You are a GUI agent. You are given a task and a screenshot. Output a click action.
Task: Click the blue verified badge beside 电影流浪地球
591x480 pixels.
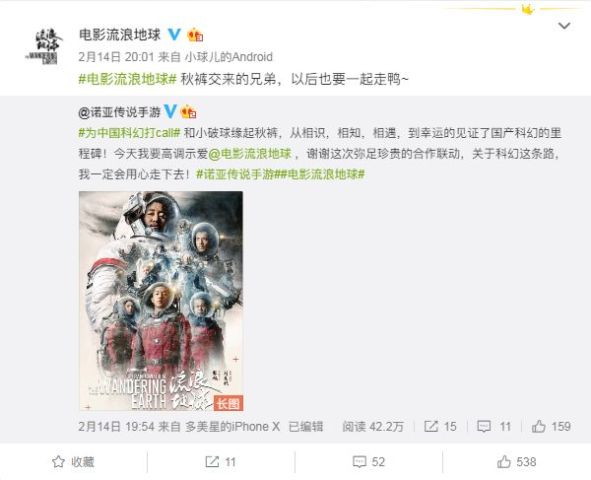point(174,35)
